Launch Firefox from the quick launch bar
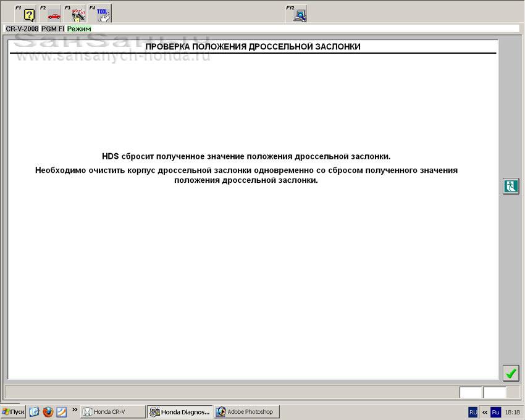Viewport: 525px width, 420px height. (x=48, y=412)
